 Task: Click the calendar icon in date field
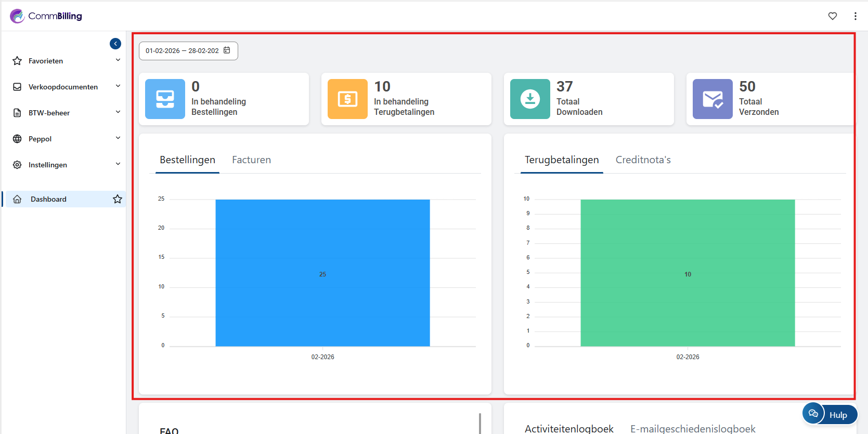tap(227, 50)
